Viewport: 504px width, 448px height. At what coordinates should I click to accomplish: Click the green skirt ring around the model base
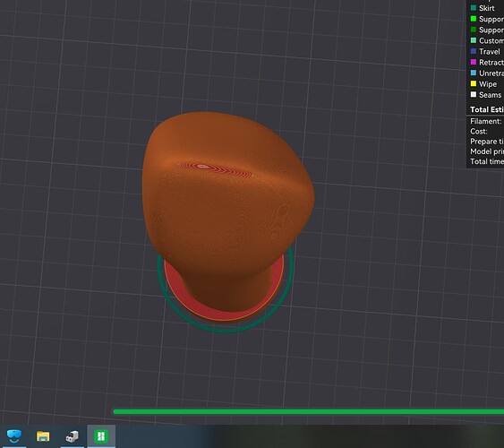(225, 331)
